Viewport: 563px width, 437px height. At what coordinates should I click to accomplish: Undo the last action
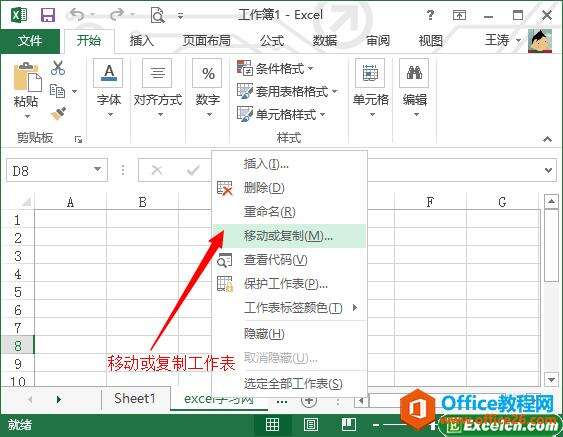(x=77, y=15)
